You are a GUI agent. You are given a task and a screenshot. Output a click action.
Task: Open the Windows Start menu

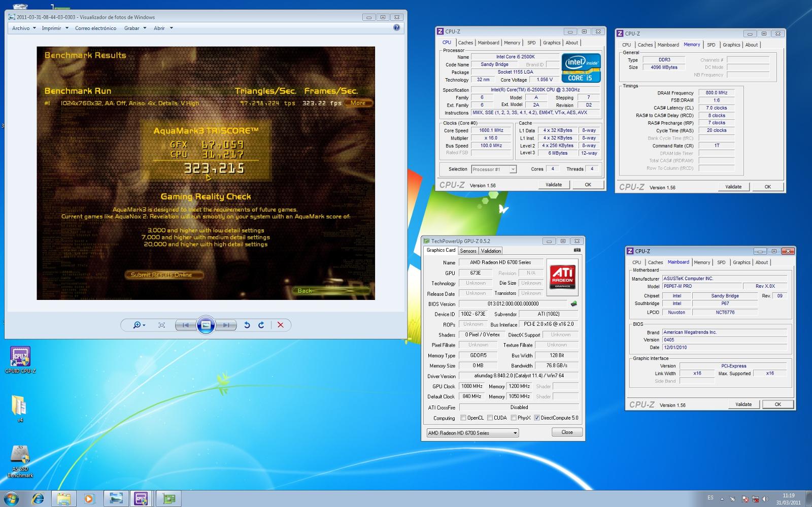tap(11, 498)
